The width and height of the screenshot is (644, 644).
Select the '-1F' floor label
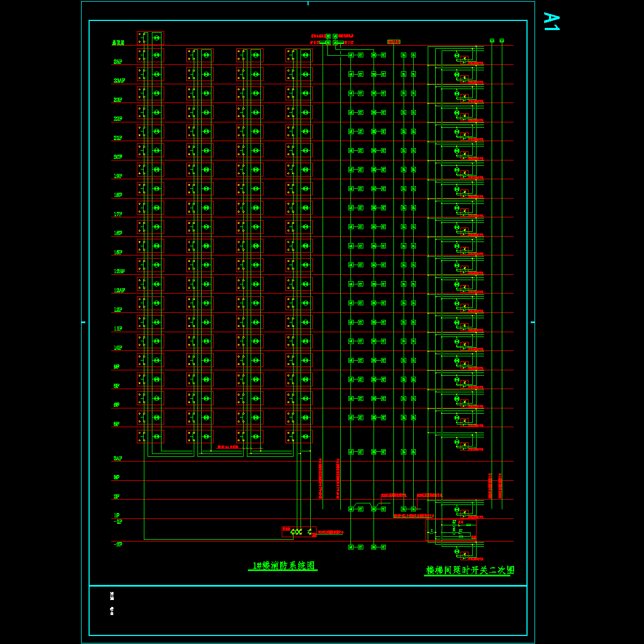pyautogui.click(x=118, y=521)
